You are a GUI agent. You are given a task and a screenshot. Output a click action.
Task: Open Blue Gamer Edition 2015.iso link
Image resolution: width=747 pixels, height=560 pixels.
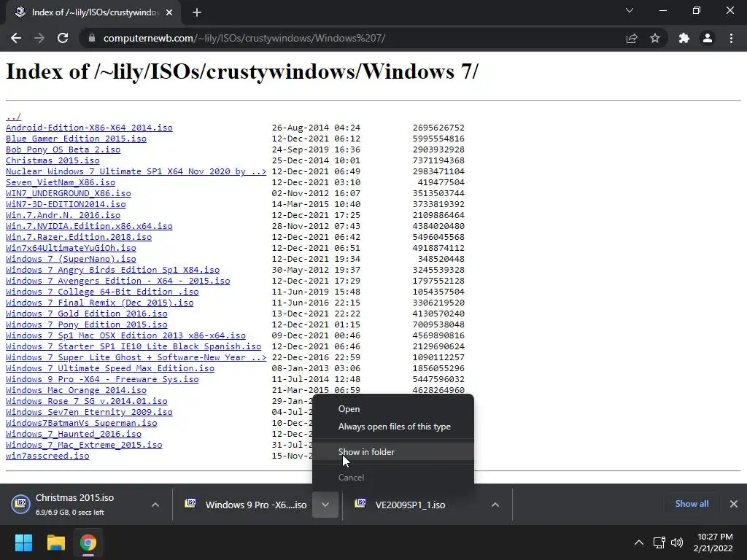pyautogui.click(x=76, y=139)
